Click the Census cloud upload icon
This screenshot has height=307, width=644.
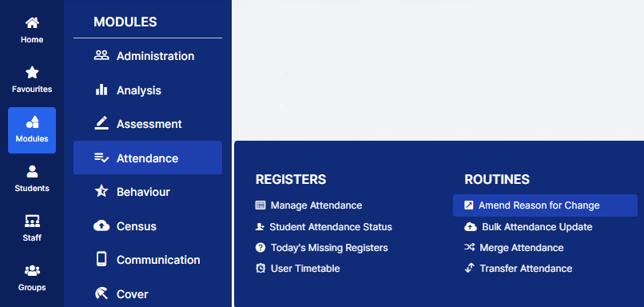coord(101,225)
